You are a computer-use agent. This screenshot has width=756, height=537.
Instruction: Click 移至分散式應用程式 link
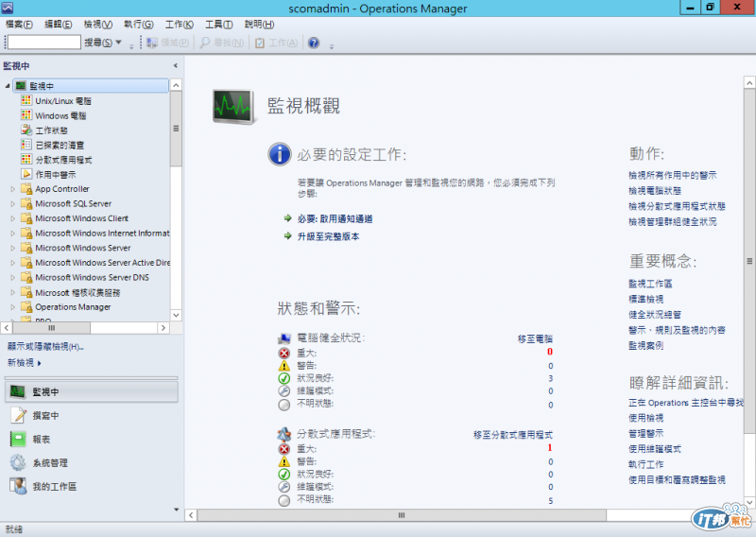[513, 435]
